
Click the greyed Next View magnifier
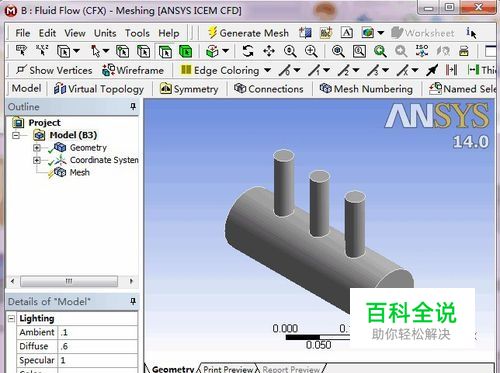(x=401, y=51)
